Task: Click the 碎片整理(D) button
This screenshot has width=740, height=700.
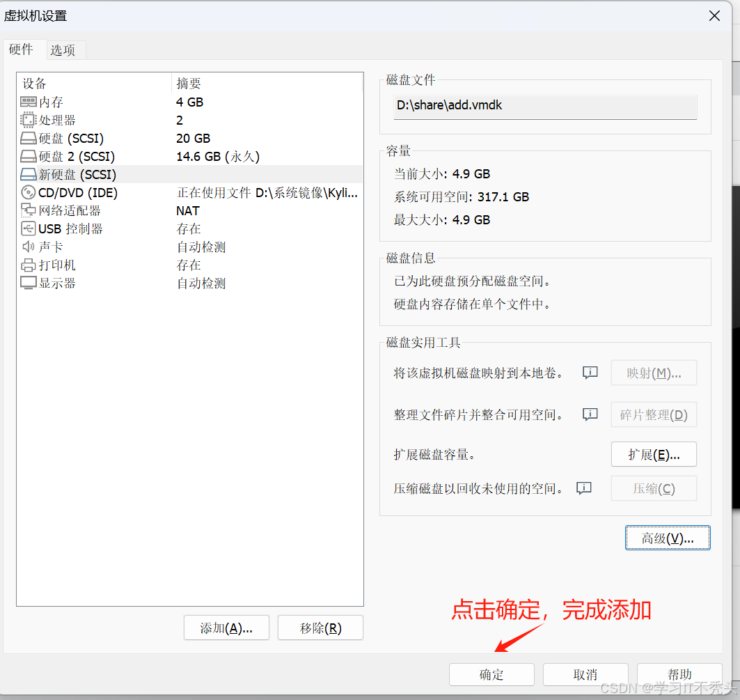Action: [x=654, y=414]
